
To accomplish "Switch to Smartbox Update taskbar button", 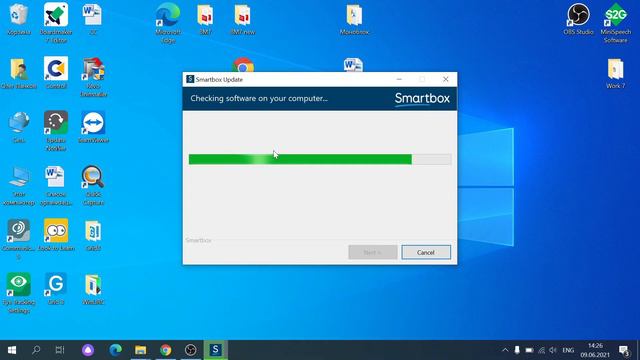I will pos(216,350).
